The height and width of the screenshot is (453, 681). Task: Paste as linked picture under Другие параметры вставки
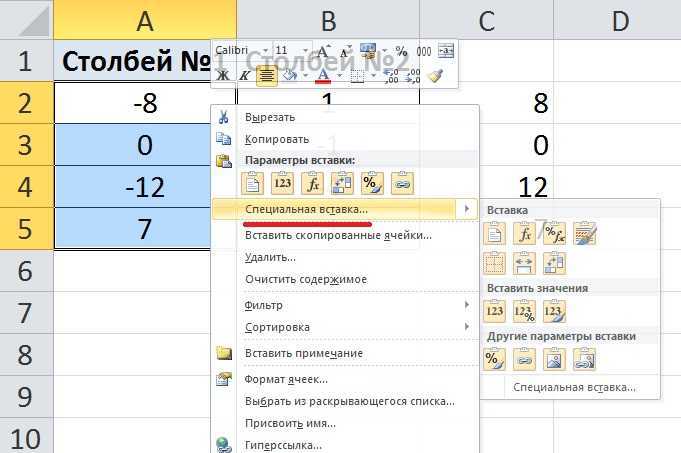coord(584,359)
